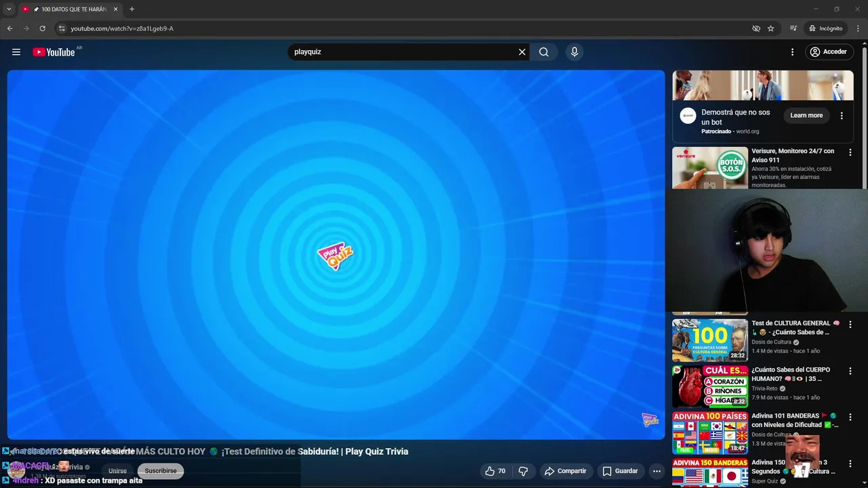Open options for Test de CULTURA GENERAL video

coord(850,325)
